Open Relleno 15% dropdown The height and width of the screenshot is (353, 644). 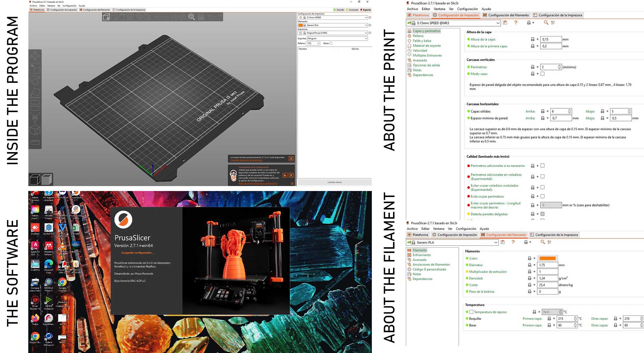click(x=313, y=43)
